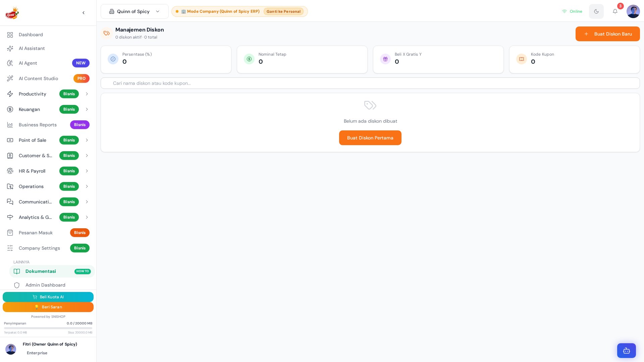Toggle dark mode with the moon icon
This screenshot has width=644, height=362.
click(x=596, y=11)
